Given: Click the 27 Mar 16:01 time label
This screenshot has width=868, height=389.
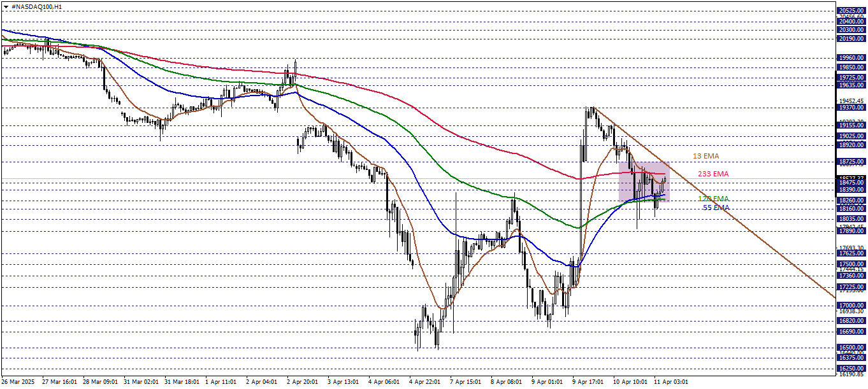Looking at the screenshot, I should pos(59,382).
